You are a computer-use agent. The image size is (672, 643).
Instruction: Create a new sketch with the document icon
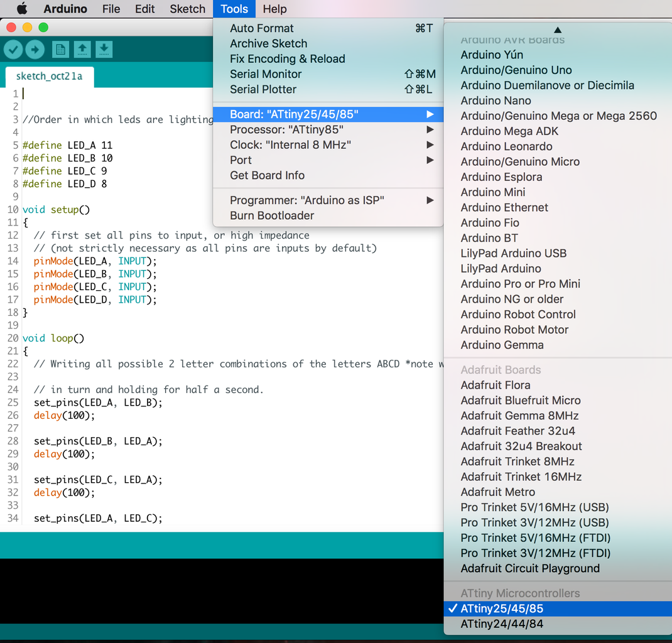60,50
